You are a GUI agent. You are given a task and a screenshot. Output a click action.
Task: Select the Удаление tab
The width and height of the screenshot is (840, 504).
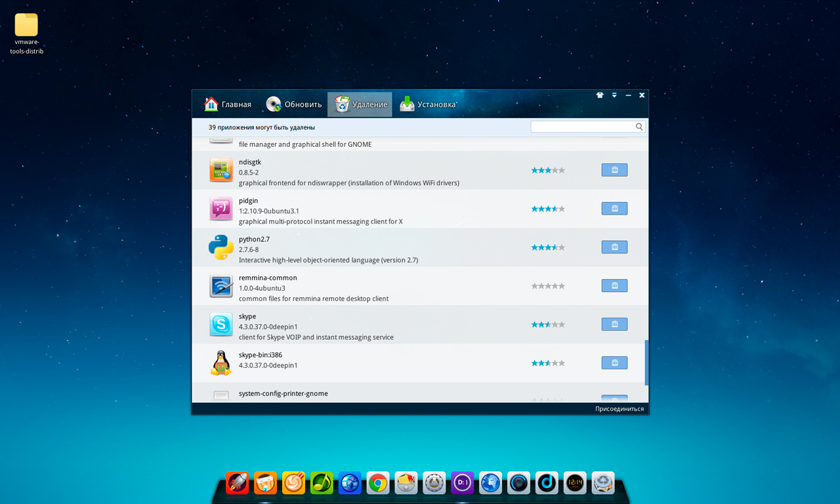360,104
